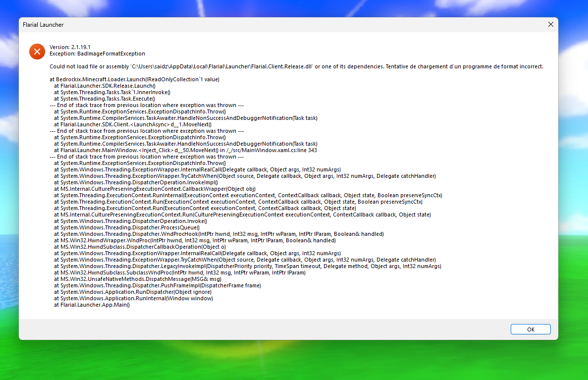
Task: Click the 'Could not load file or assembly' message
Action: click(x=296, y=66)
